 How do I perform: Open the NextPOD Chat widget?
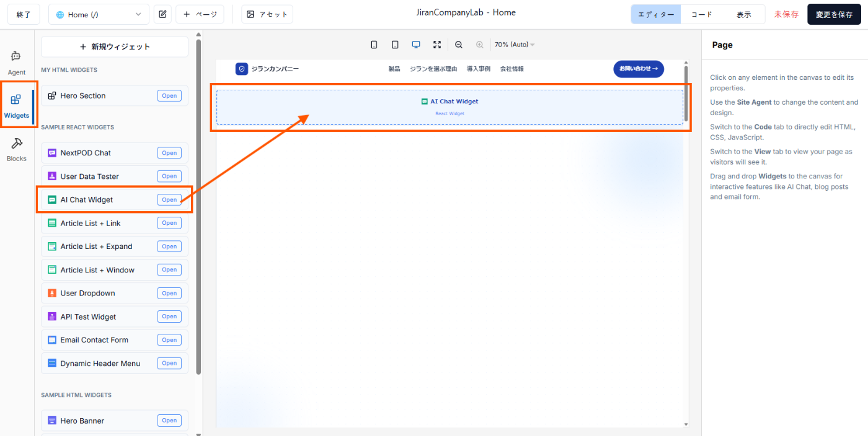169,153
